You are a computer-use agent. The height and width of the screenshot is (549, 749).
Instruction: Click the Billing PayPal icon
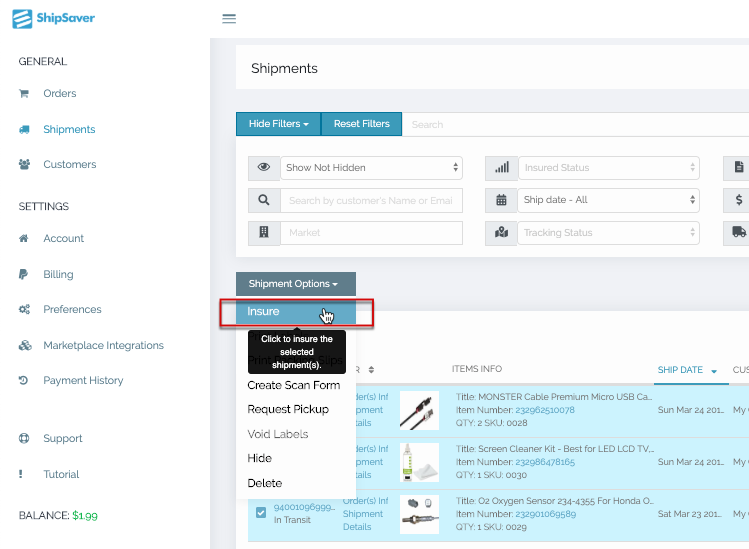click(x=23, y=274)
